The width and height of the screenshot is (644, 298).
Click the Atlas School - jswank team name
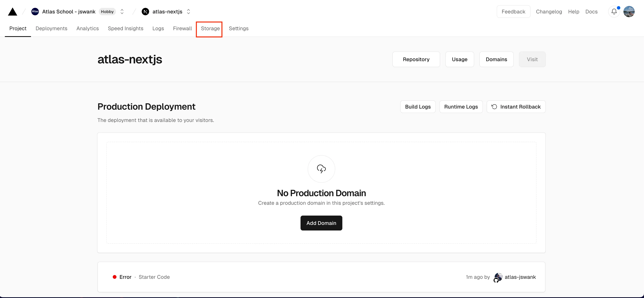(69, 12)
